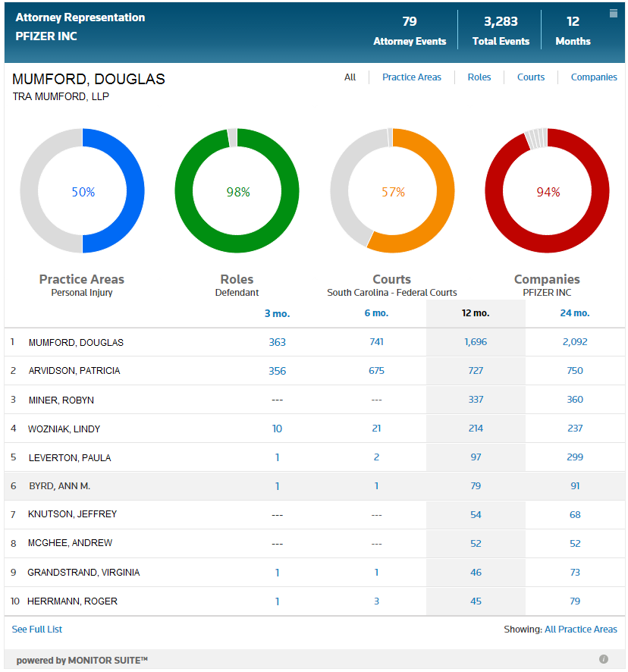Viewport: 628px width, 672px height.
Task: Open the All Practice Areas showing filter
Action: pyautogui.click(x=580, y=629)
